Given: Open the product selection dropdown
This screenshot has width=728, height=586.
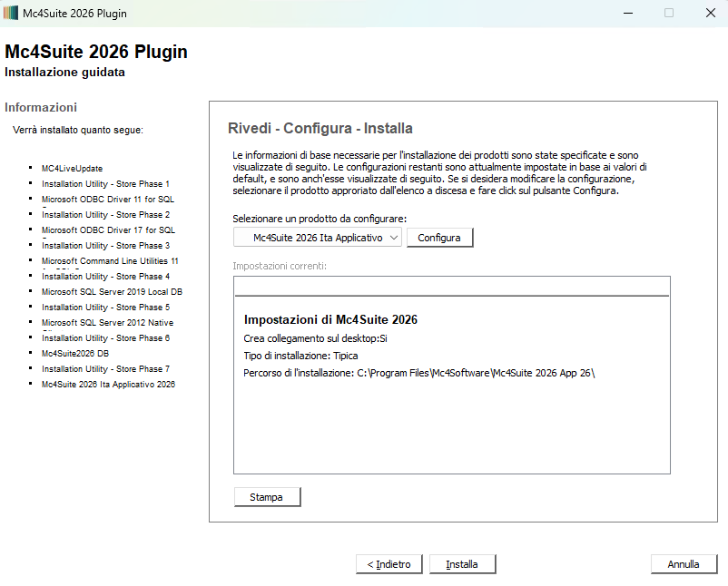Looking at the screenshot, I should click(317, 238).
